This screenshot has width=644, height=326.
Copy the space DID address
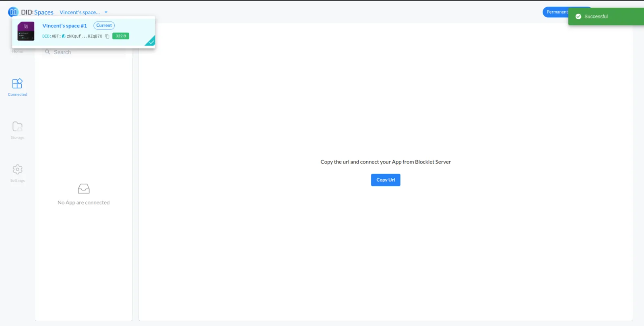coord(107,36)
